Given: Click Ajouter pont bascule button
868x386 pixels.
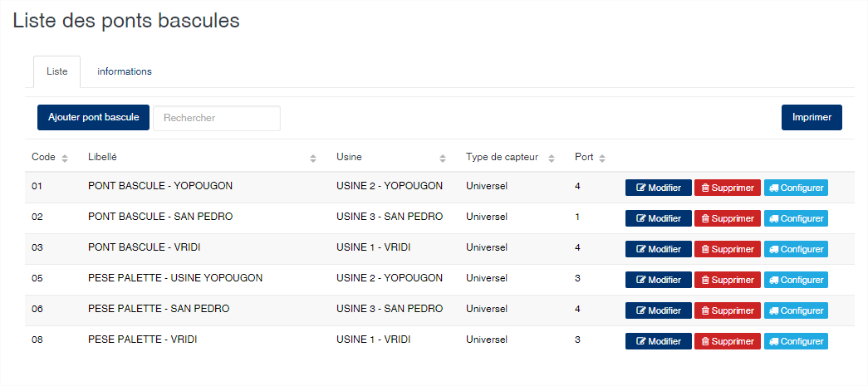Looking at the screenshot, I should click(94, 117).
